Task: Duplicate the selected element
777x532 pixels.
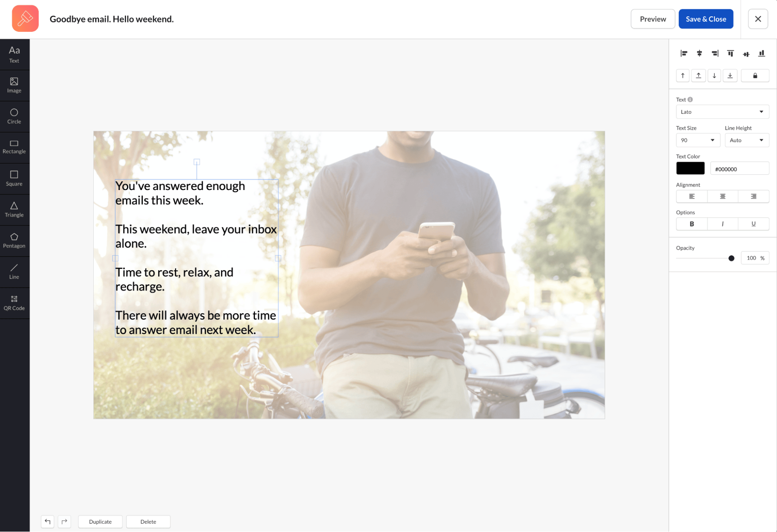Action: point(100,522)
